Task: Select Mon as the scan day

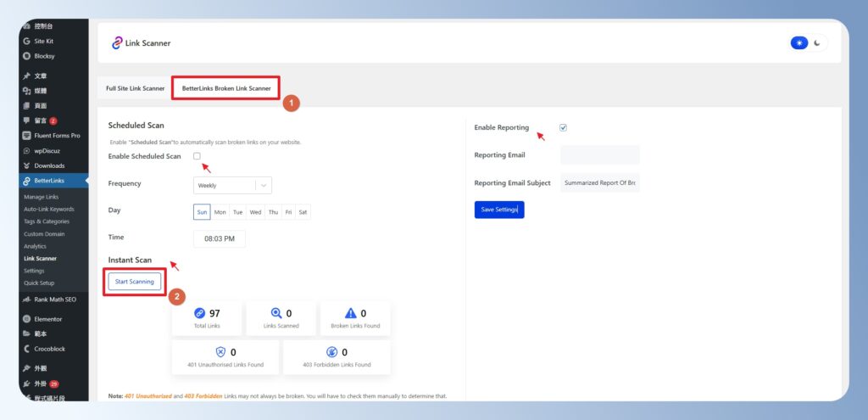Action: click(x=220, y=212)
